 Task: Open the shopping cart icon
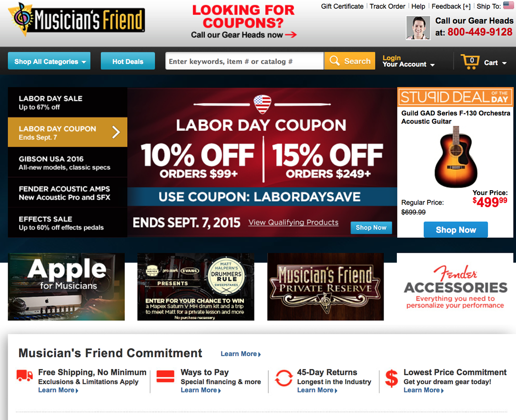470,61
